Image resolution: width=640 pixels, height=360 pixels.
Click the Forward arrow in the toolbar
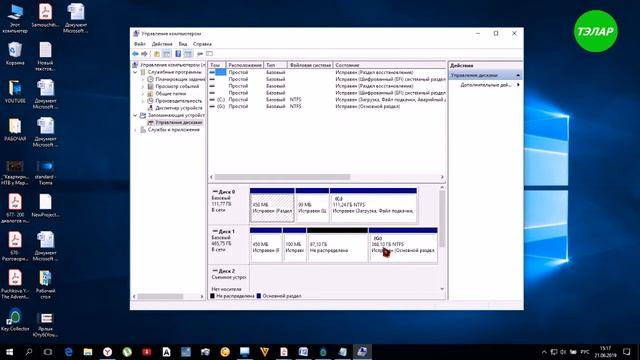coord(144,54)
